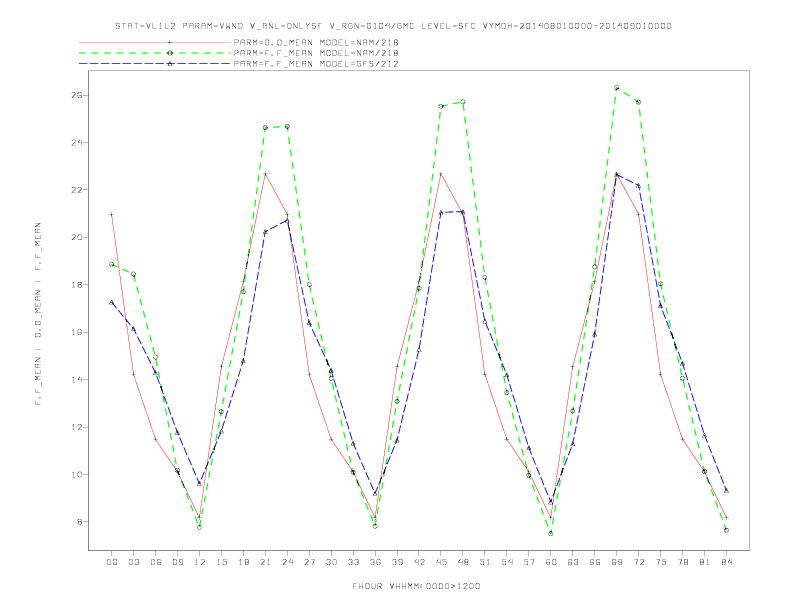The height and width of the screenshot is (612, 792).
Task: Click blue triangle marker at hour 84
Action: coord(726,490)
